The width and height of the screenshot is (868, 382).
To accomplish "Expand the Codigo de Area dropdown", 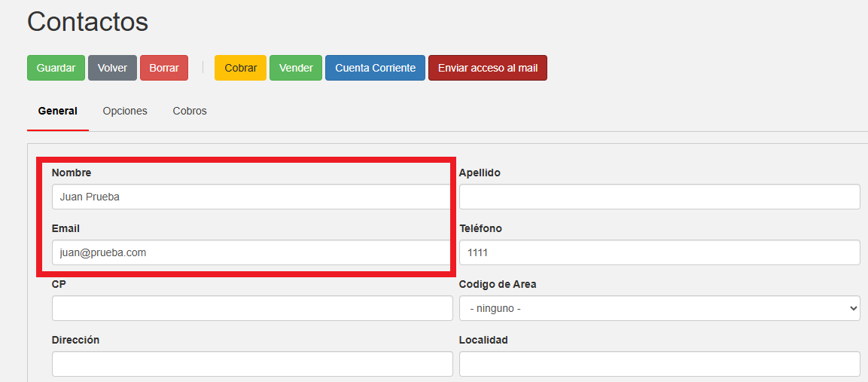I will click(659, 308).
